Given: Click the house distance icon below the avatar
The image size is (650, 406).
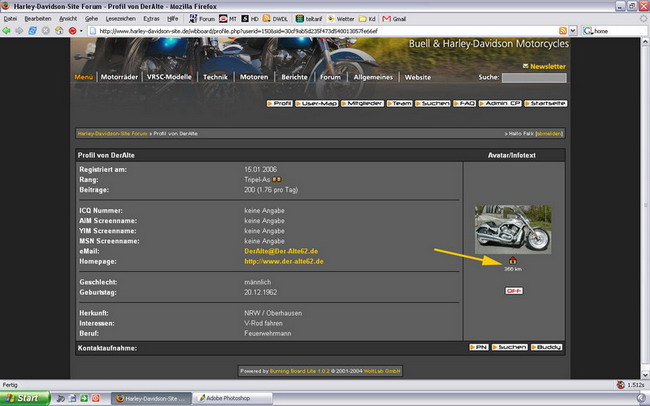Looking at the screenshot, I should coord(513,262).
